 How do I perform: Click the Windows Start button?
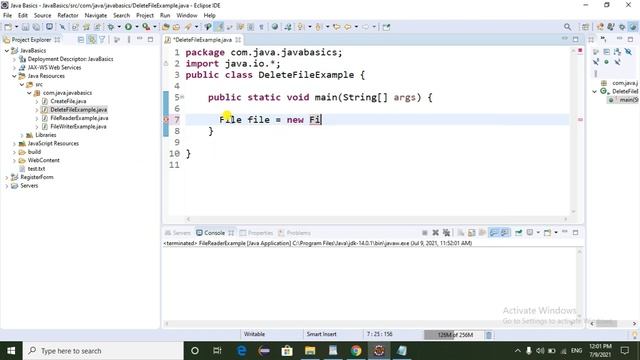pyautogui.click(x=11, y=351)
